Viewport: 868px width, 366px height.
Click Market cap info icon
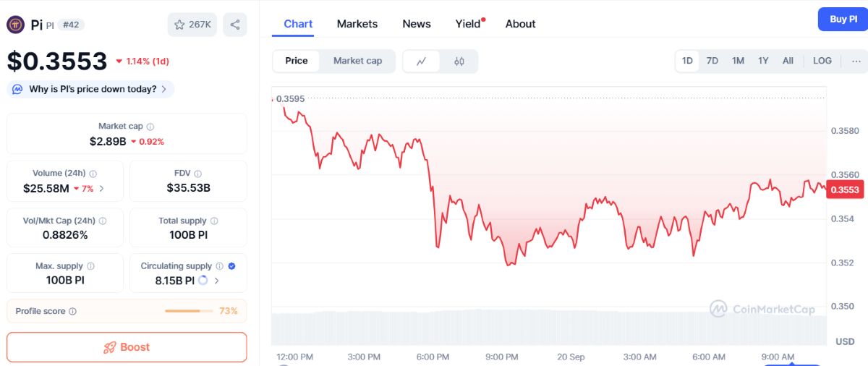(x=150, y=127)
